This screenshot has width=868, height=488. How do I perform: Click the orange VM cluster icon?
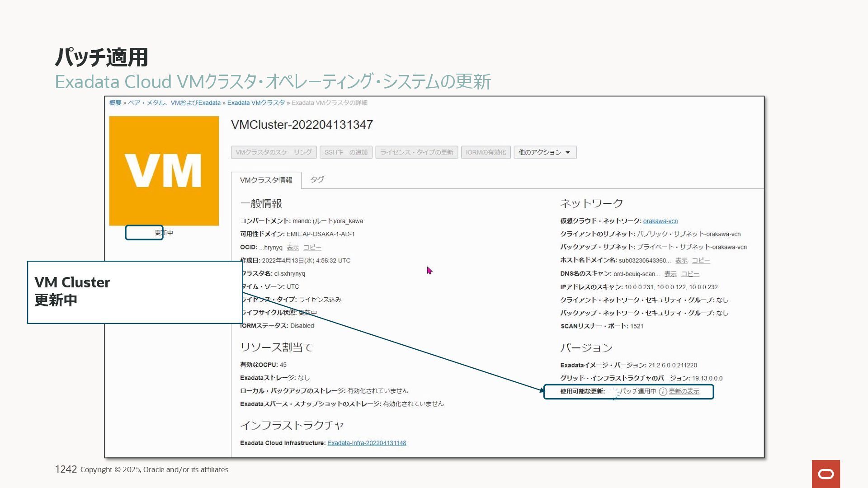coord(164,171)
